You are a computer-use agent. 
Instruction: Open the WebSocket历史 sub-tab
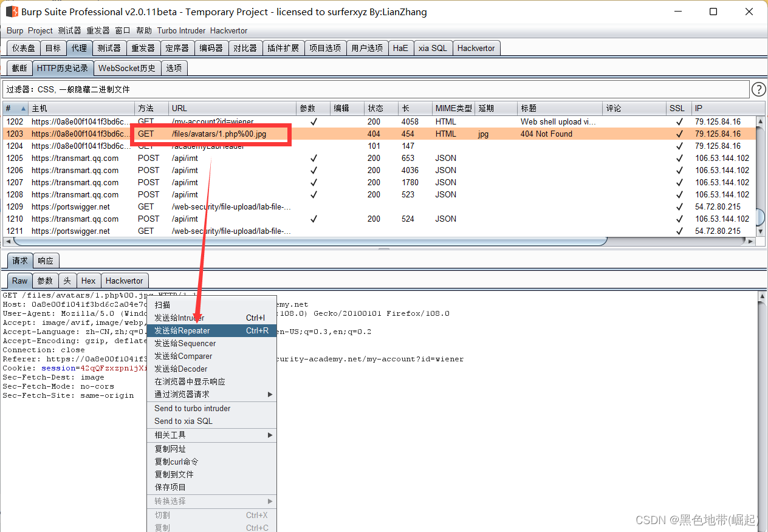(127, 68)
